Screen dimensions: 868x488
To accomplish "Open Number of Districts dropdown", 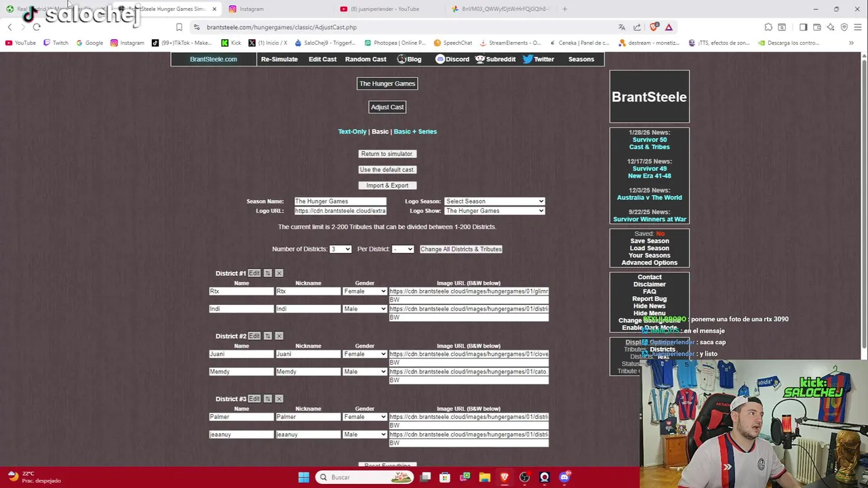I will click(340, 249).
